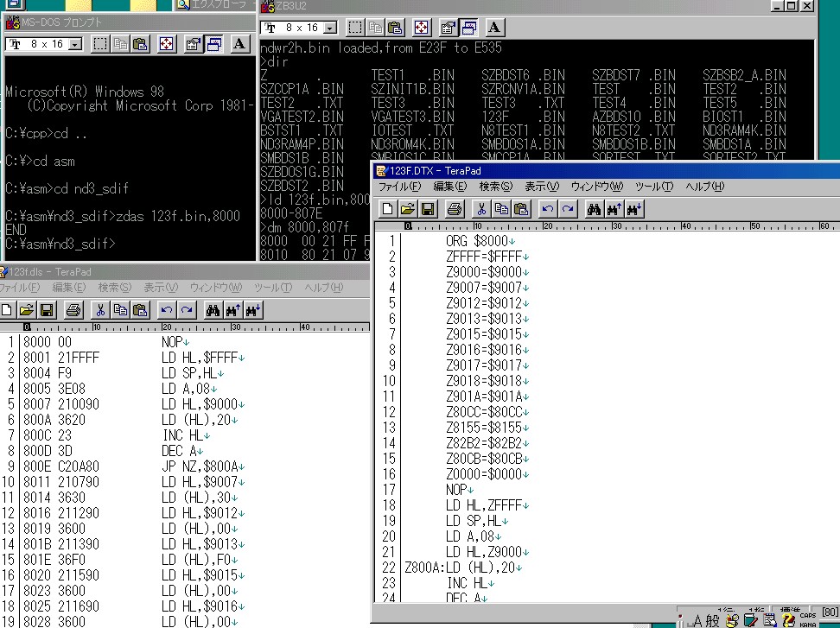The height and width of the screenshot is (628, 840).
Task: Click Mark icon in ZB3U2 toolbar
Action: click(x=354, y=28)
